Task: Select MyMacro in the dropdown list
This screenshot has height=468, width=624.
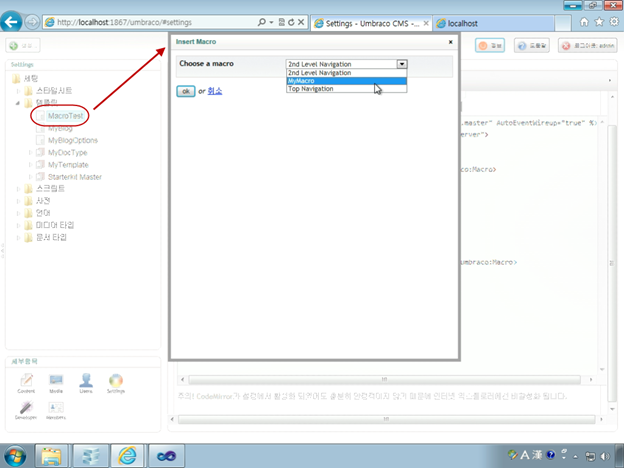Action: [346, 81]
